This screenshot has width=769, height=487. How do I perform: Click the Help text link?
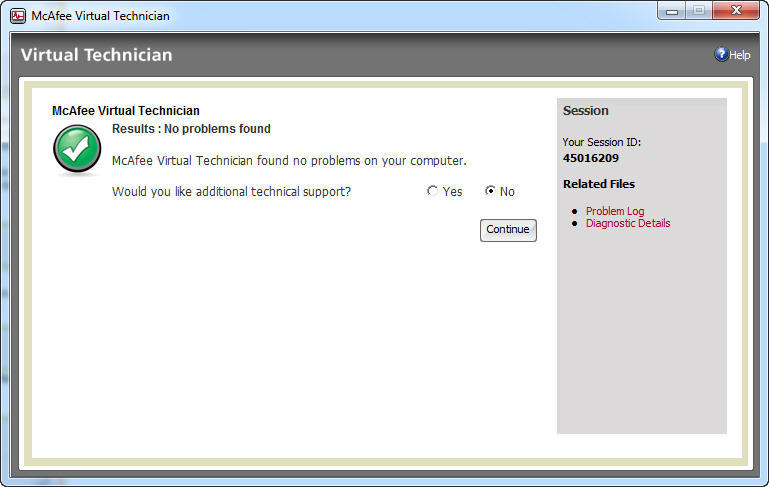(x=740, y=55)
